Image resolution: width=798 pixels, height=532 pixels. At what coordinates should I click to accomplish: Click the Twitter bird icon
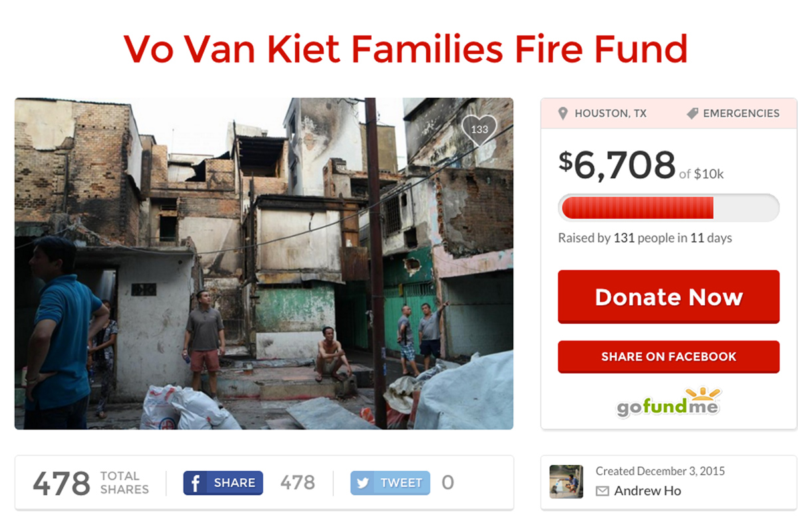pos(363,483)
